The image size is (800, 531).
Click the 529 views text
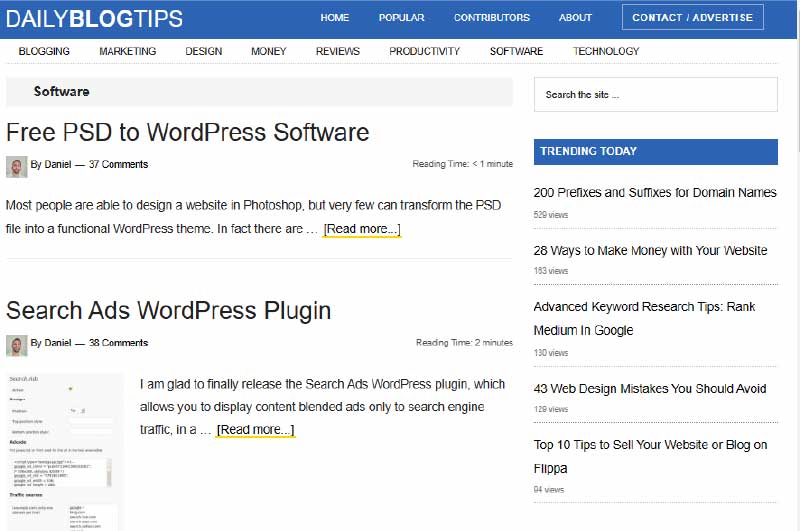point(551,215)
